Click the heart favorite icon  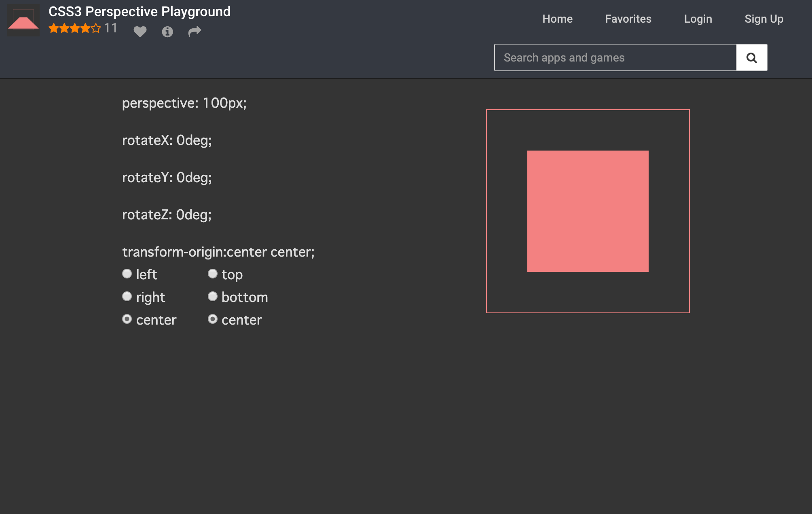click(140, 32)
